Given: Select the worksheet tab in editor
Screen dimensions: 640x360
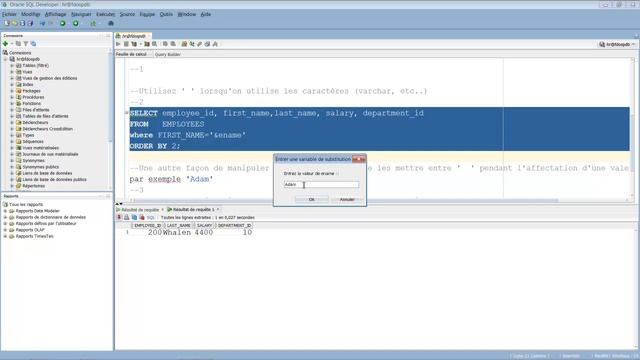Looking at the screenshot, I should coord(133,36).
